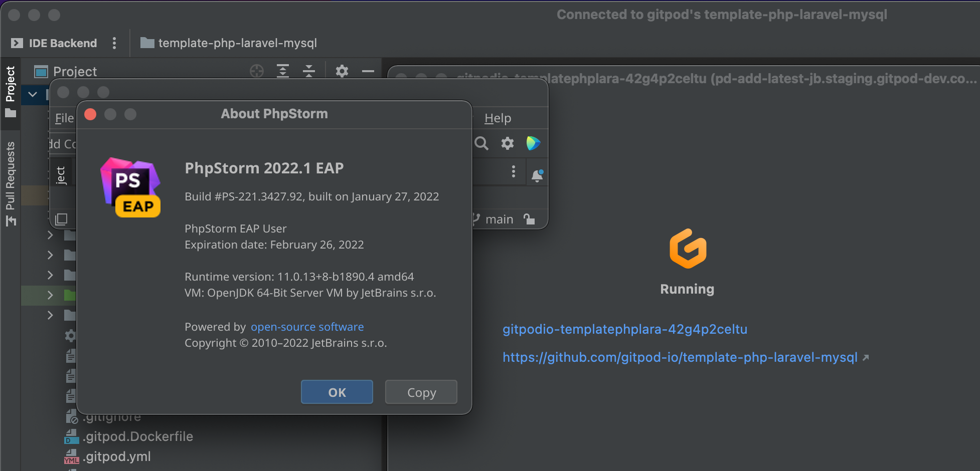Image resolution: width=980 pixels, height=471 pixels.
Task: Expand the last collapsed folder above gear file
Action: click(x=50, y=315)
